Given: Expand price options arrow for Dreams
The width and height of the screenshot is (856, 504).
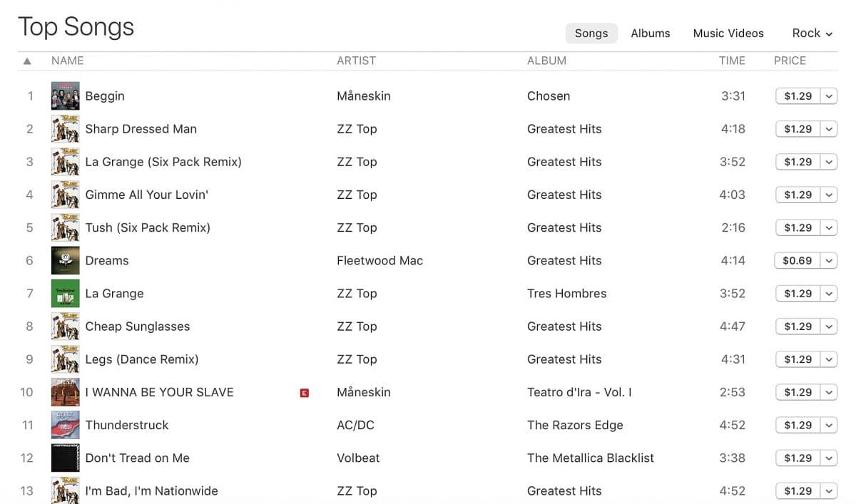Looking at the screenshot, I should coord(829,261).
